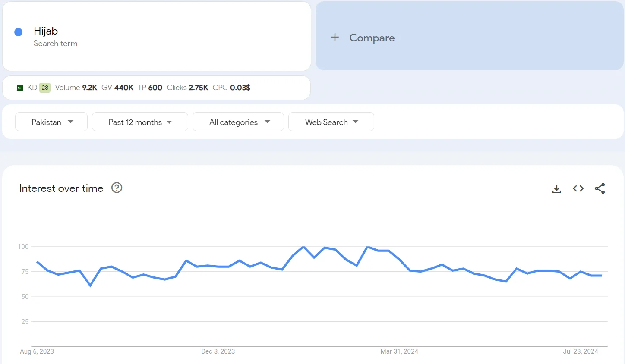This screenshot has height=364, width=625.
Task: Open the Interest over time help tooltip
Action: pyautogui.click(x=117, y=188)
